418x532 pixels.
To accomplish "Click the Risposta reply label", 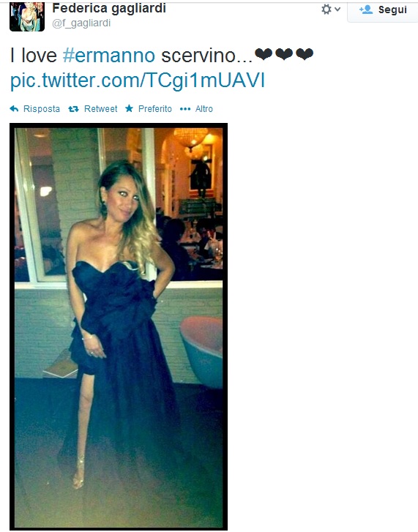I will pos(42,109).
